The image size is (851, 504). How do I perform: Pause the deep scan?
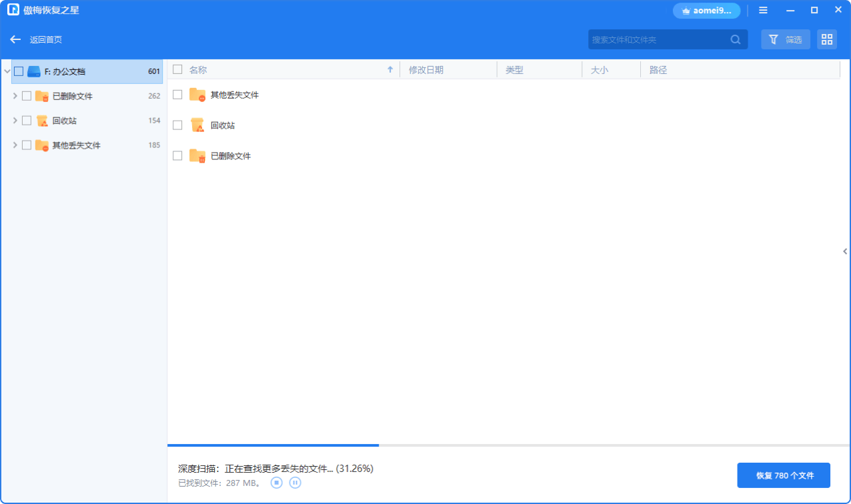[295, 482]
